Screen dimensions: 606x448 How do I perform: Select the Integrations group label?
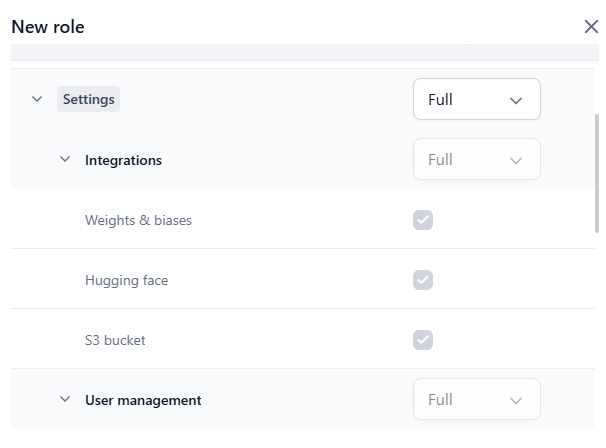[x=123, y=160]
